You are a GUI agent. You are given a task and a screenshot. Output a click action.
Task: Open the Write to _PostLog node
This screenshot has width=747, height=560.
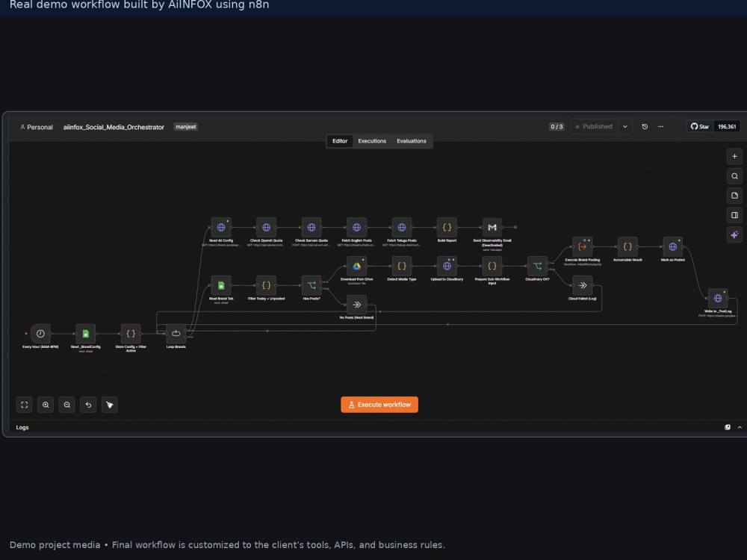point(718,299)
